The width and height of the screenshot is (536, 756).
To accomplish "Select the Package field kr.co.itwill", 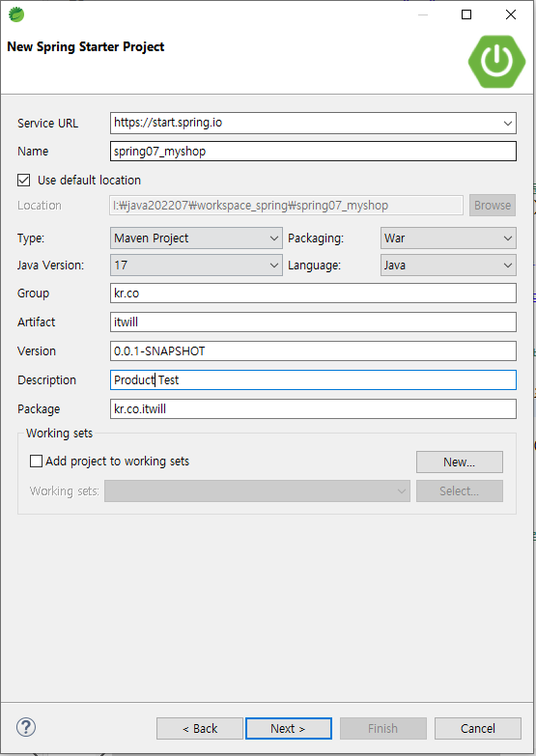I will point(313,408).
